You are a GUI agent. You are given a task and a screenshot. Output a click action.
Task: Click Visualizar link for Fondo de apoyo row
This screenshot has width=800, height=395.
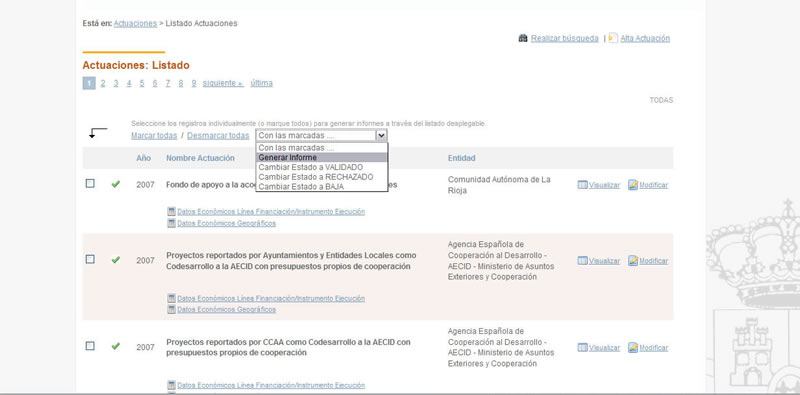(x=604, y=185)
